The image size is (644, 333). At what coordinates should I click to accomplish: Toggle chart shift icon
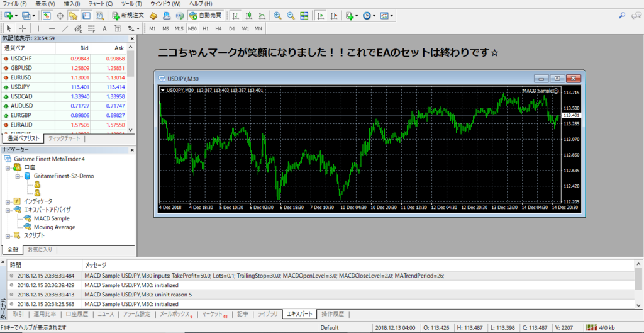point(333,16)
